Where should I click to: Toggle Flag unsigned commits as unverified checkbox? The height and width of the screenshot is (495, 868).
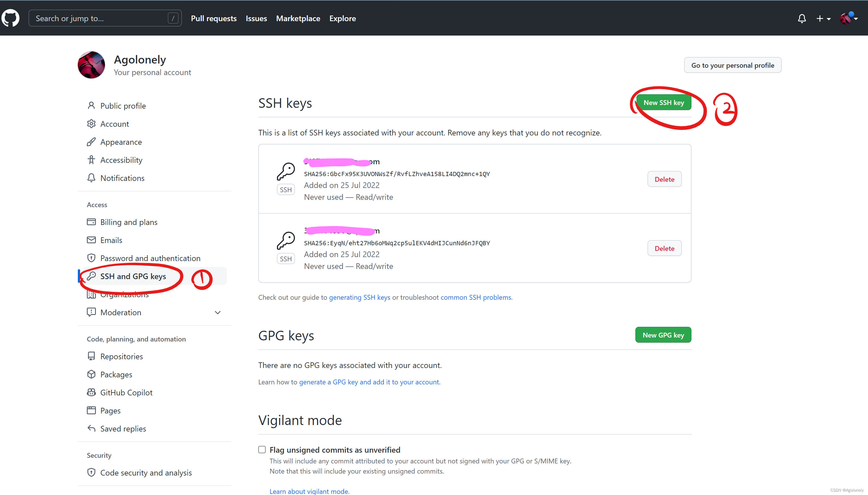[x=262, y=450]
